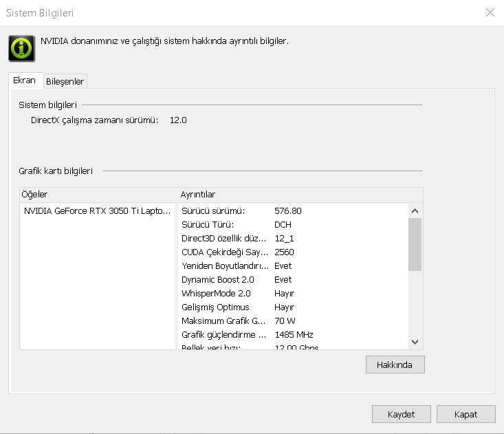504x434 pixels.
Task: Select the Maksimum Grafik G... row
Action: point(293,321)
